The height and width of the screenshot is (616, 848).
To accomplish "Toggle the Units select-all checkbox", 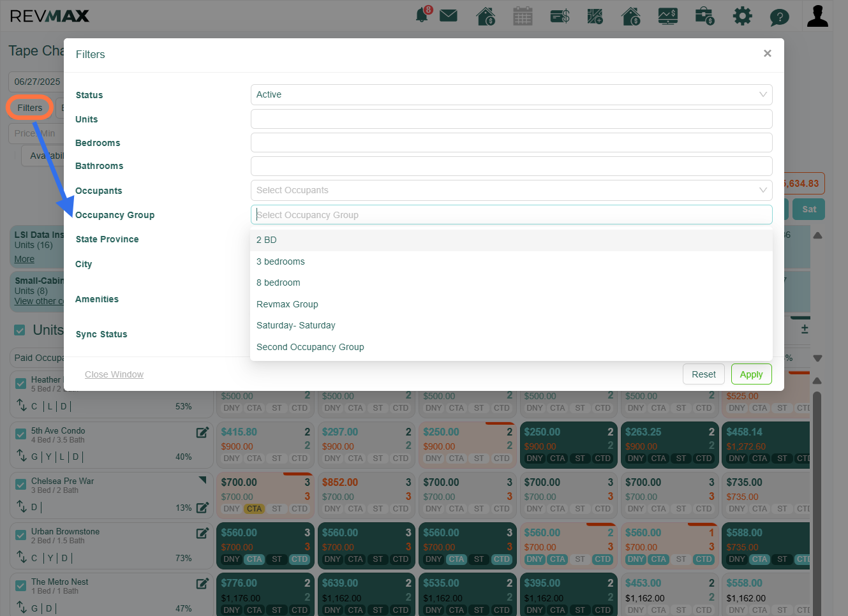I will (20, 330).
